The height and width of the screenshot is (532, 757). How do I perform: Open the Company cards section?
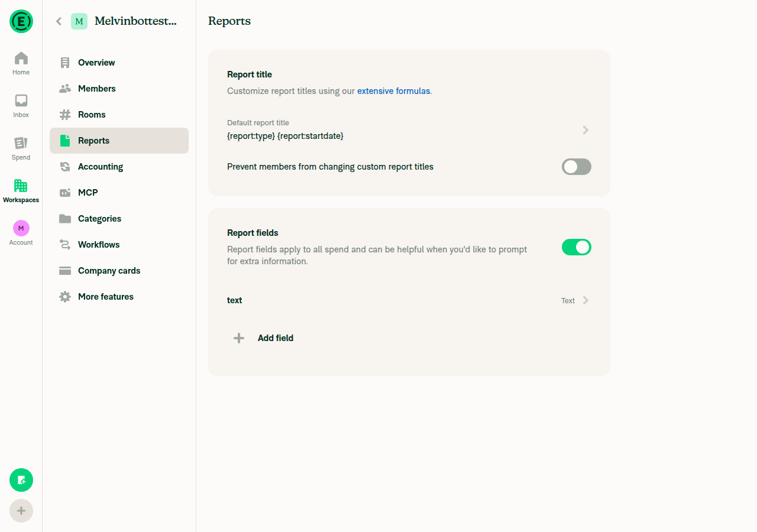pos(119,271)
